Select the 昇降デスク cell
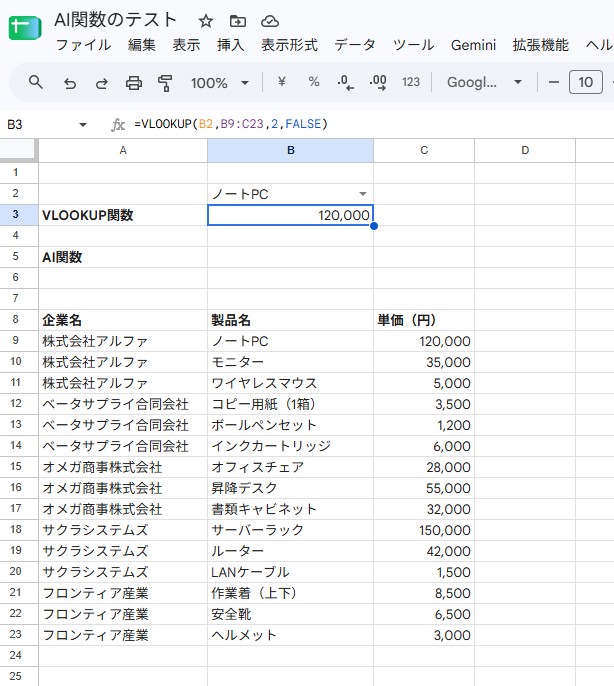 291,488
